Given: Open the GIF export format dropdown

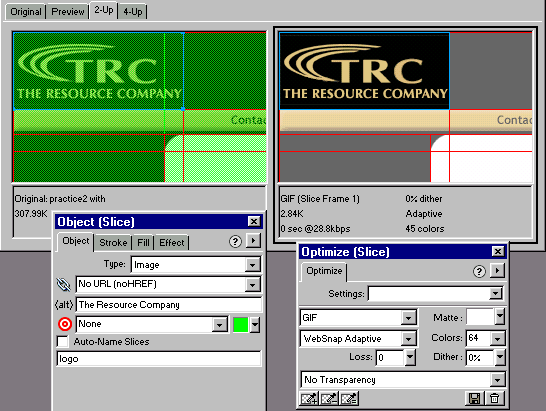Looking at the screenshot, I should pyautogui.click(x=408, y=318).
